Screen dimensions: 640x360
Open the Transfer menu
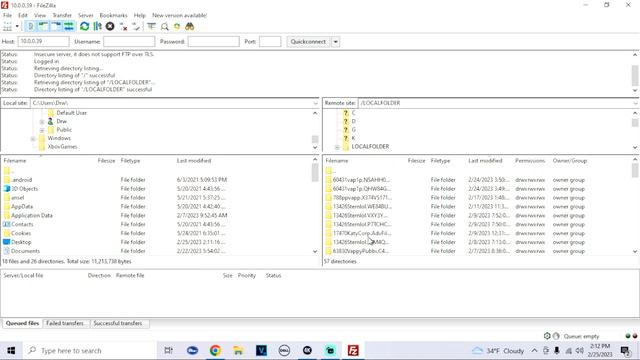[62, 15]
